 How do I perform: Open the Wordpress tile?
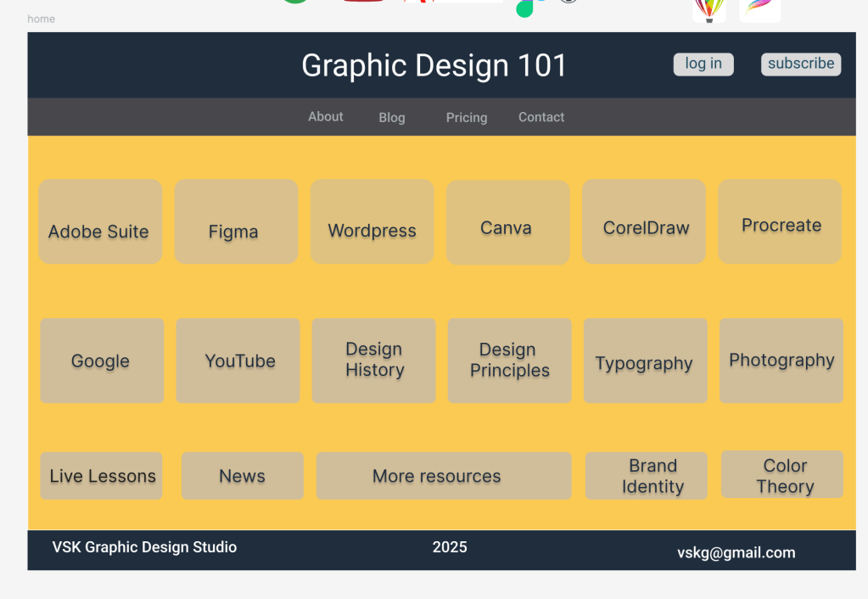click(372, 222)
